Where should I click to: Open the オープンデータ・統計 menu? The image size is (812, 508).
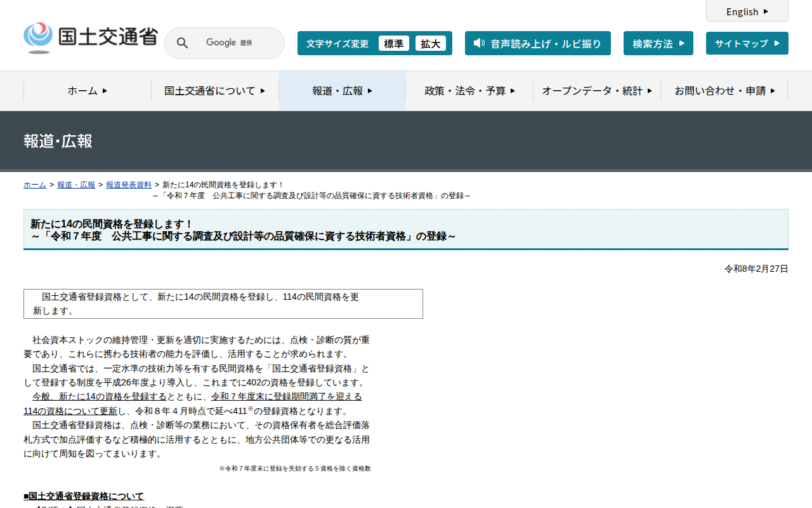pyautogui.click(x=597, y=91)
